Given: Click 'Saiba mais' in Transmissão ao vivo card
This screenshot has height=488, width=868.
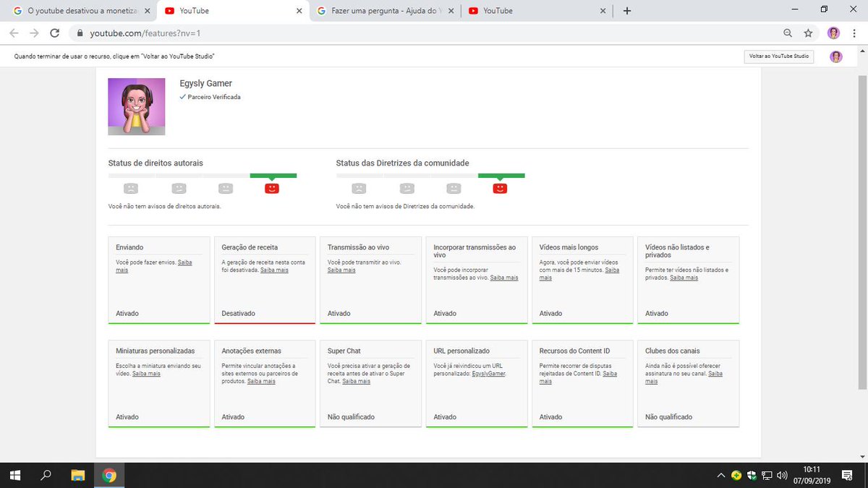Looking at the screenshot, I should 341,270.
